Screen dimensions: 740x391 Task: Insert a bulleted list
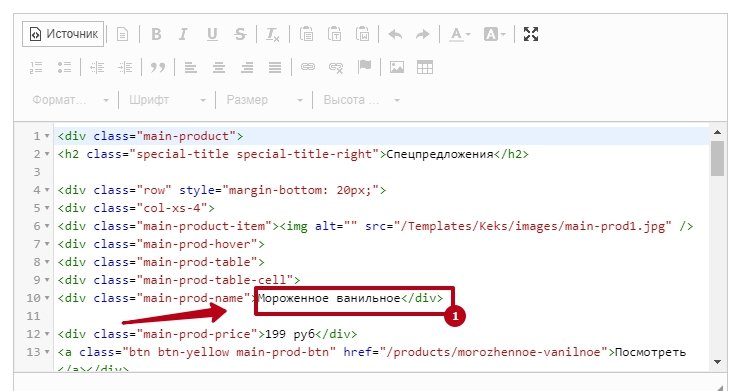tap(64, 68)
